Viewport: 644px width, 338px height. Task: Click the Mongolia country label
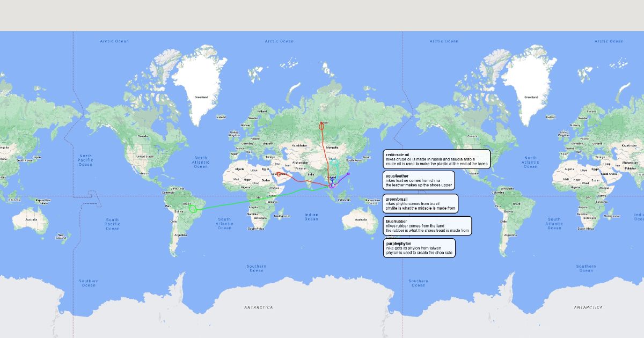click(x=332, y=147)
